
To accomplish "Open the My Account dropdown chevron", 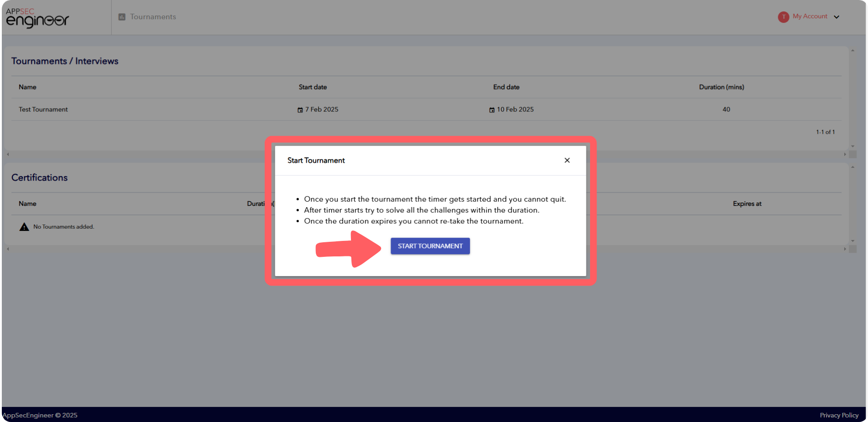I will pos(837,17).
